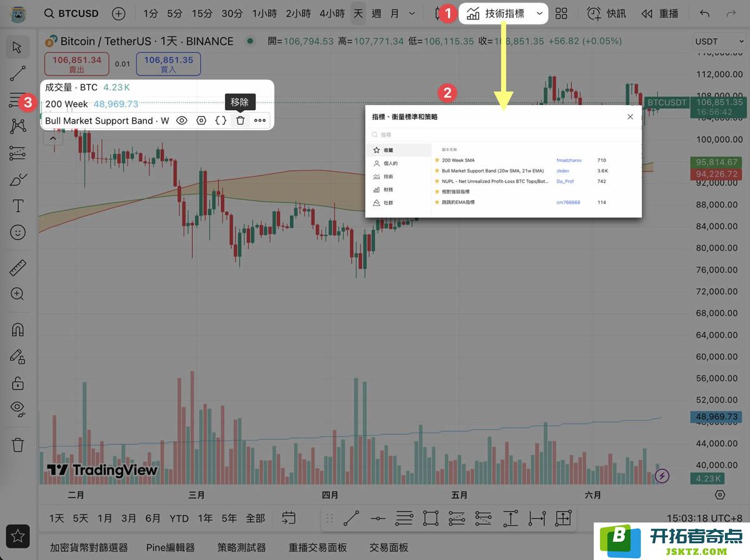Toggle stay in drawing mode

17,356
